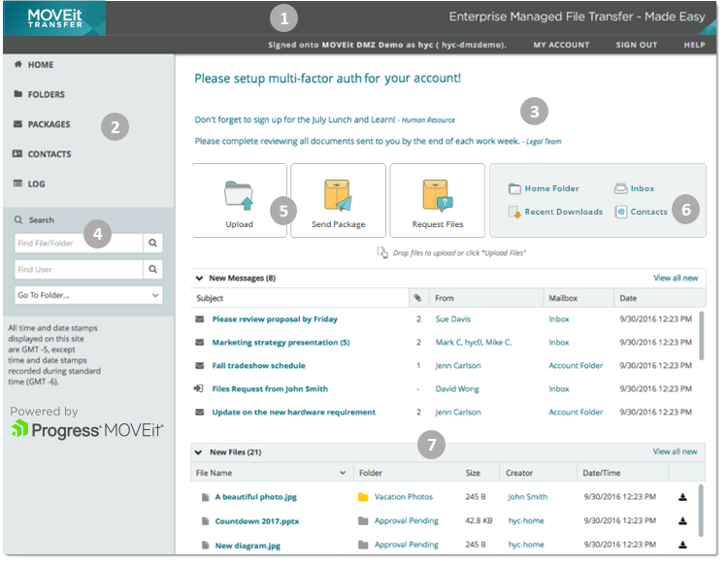This screenshot has width=728, height=566.
Task: Download the Countdown 2017.pptx file
Action: [683, 521]
